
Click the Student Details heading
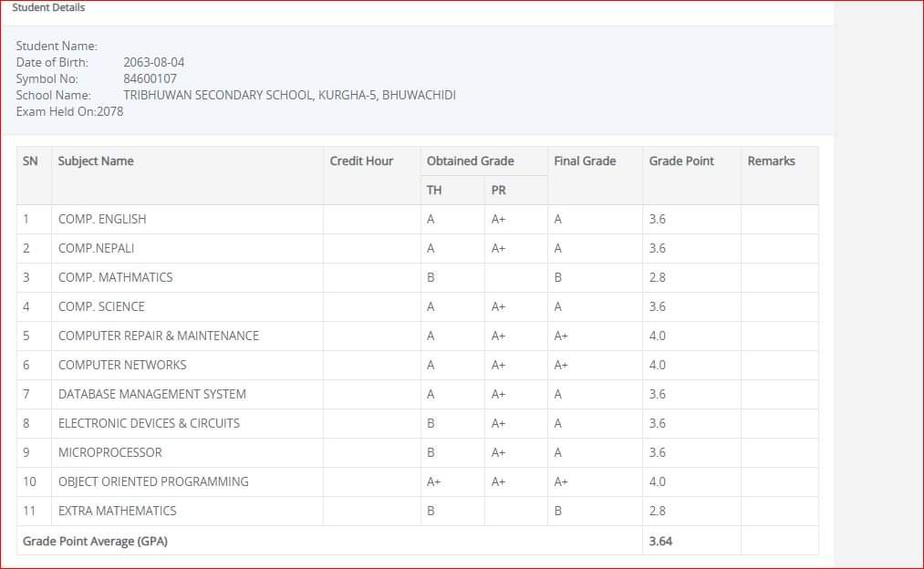click(x=48, y=7)
